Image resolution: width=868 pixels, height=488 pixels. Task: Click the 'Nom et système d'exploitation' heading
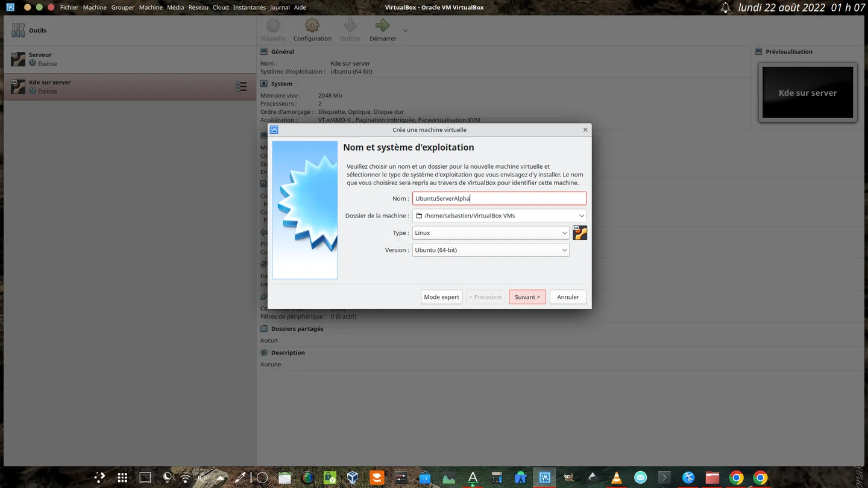click(x=409, y=148)
